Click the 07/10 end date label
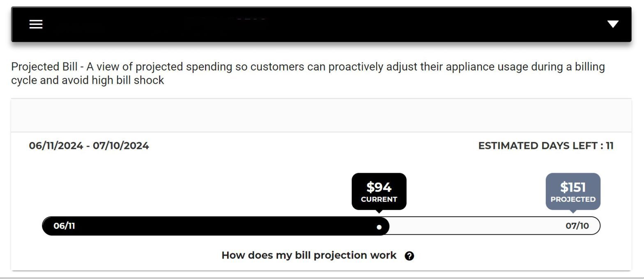The height and width of the screenshot is (279, 644). coord(577,226)
